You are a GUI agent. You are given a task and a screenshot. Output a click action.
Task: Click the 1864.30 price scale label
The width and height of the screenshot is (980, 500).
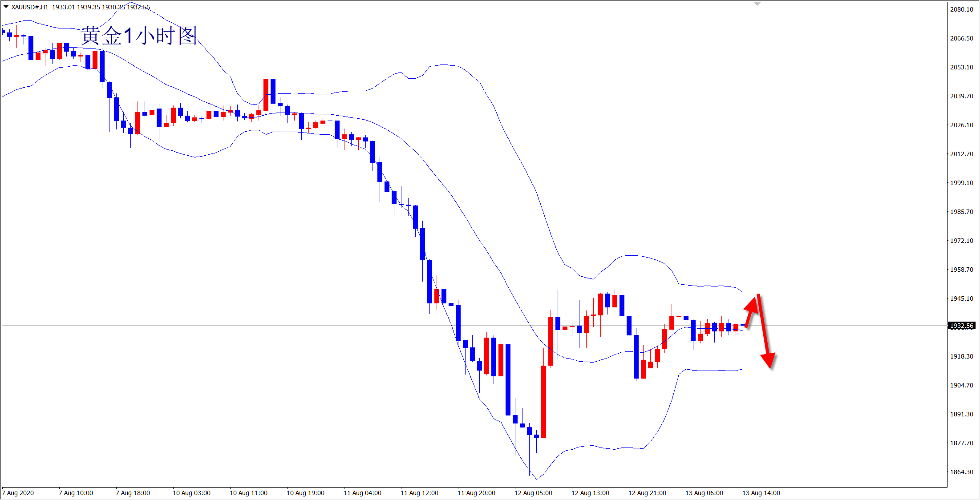(x=961, y=472)
